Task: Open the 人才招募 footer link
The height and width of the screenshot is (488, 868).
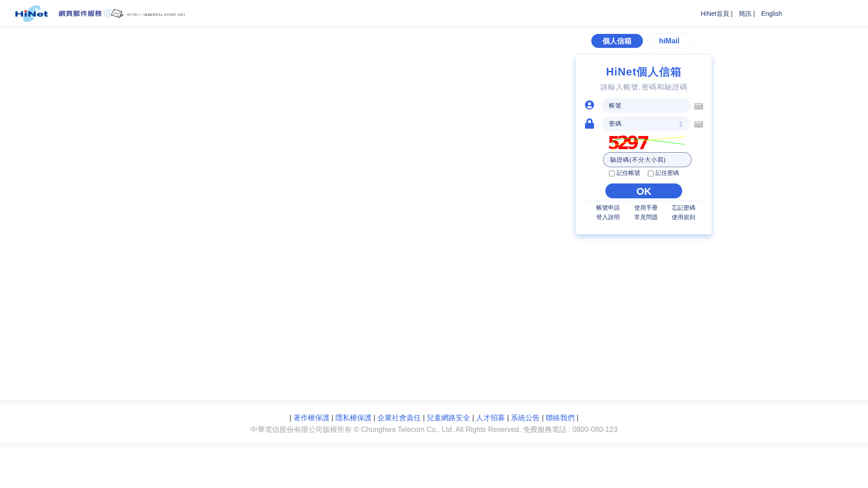Action: [490, 418]
